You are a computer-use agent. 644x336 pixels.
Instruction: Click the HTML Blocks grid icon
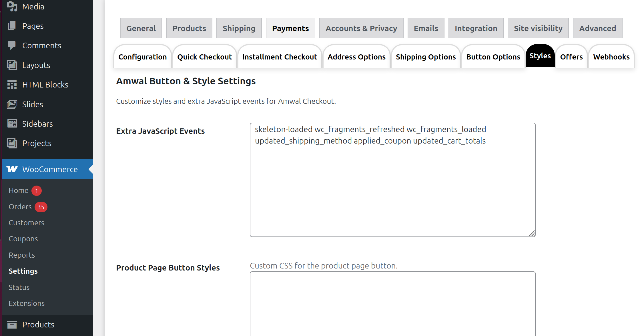pyautogui.click(x=12, y=85)
